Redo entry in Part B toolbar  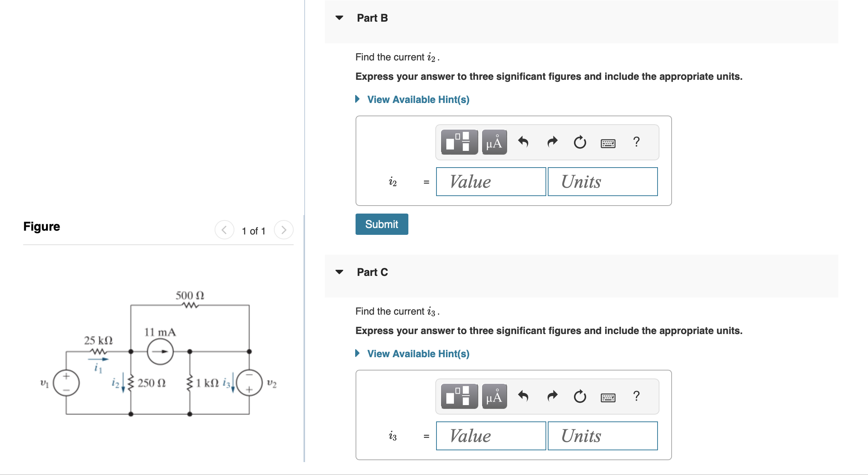click(x=552, y=142)
